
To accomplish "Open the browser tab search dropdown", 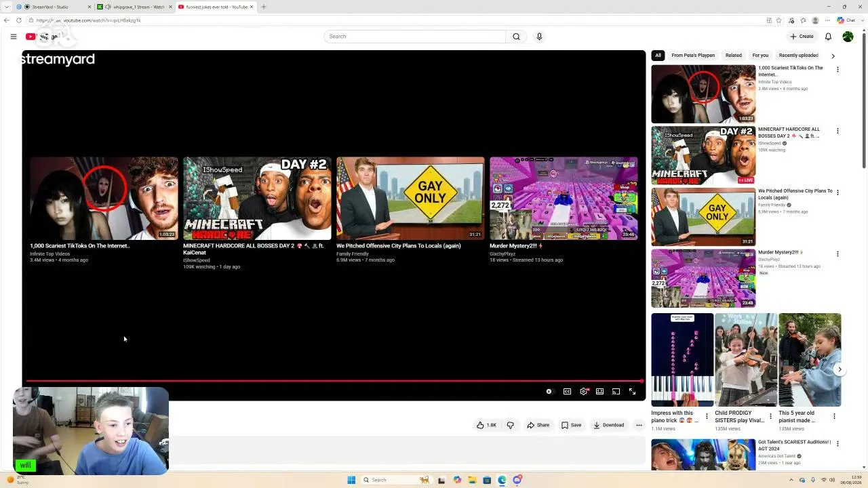I will coord(7,7).
